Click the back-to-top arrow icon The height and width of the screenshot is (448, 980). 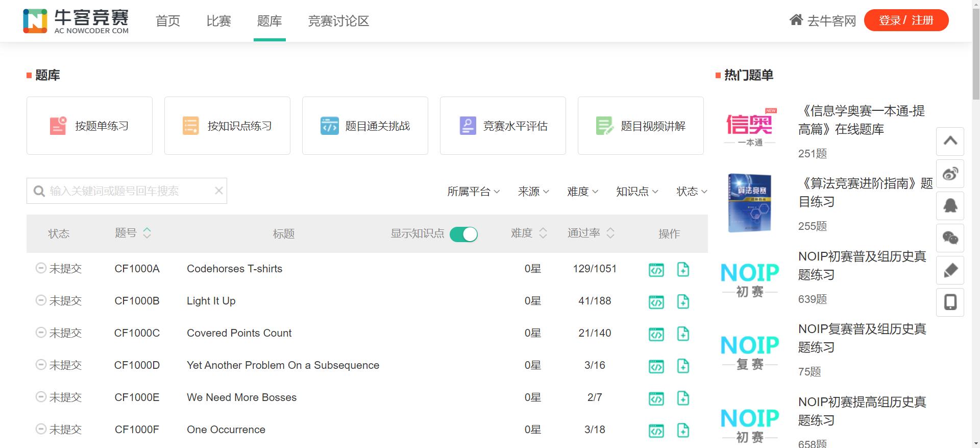pyautogui.click(x=950, y=142)
